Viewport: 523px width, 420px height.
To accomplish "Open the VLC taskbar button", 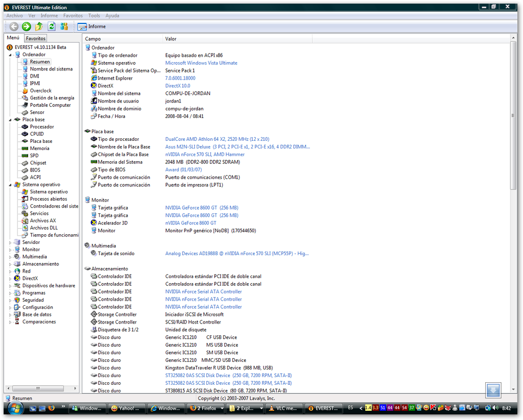I will [284, 408].
